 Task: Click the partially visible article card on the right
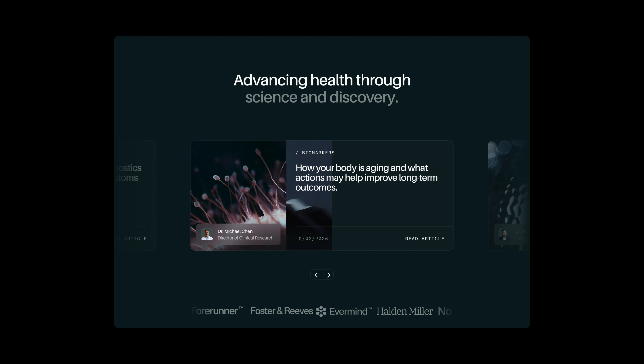(x=509, y=195)
